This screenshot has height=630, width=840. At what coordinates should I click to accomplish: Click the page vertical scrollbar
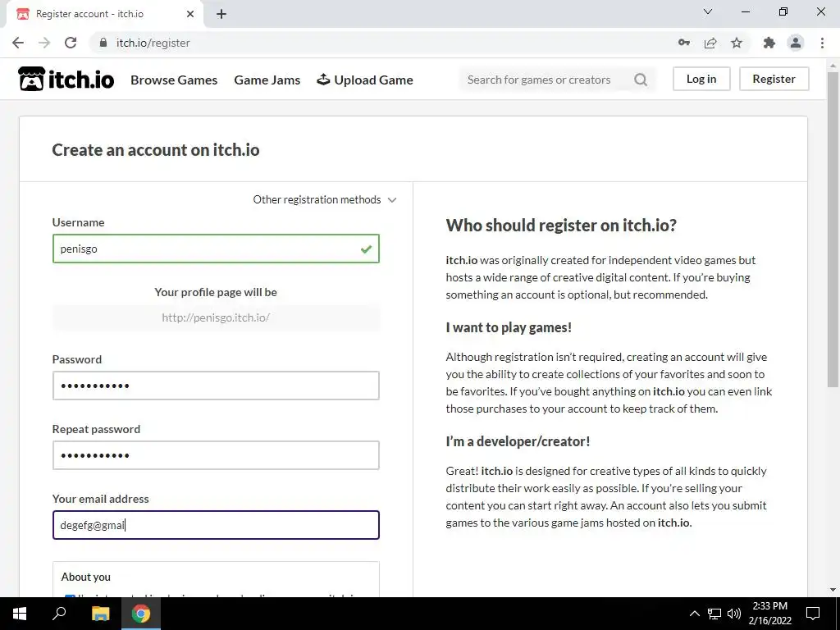tap(833, 230)
